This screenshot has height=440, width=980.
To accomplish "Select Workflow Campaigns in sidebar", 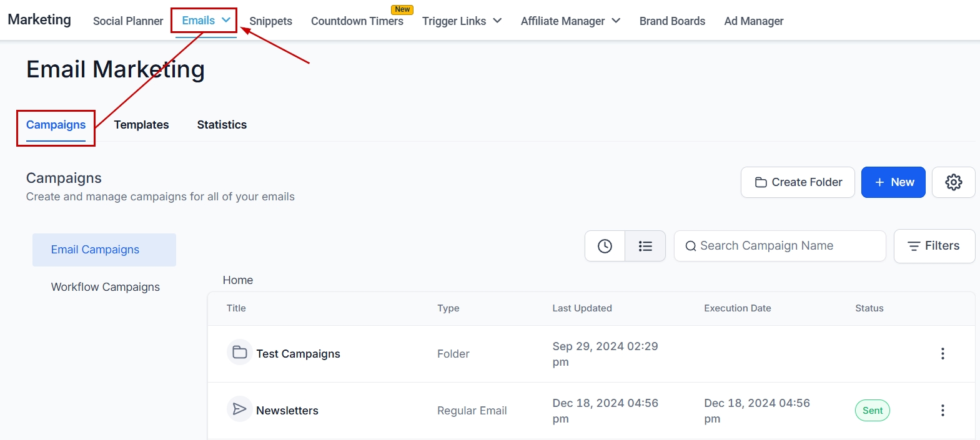I will (105, 287).
